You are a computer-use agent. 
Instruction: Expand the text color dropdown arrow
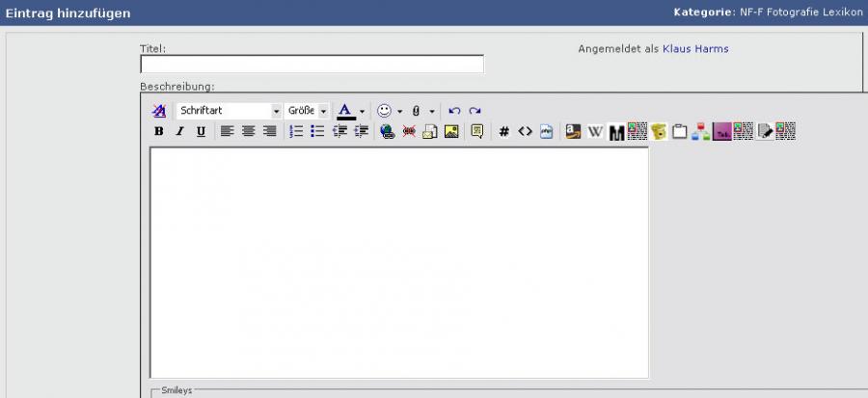point(362,112)
